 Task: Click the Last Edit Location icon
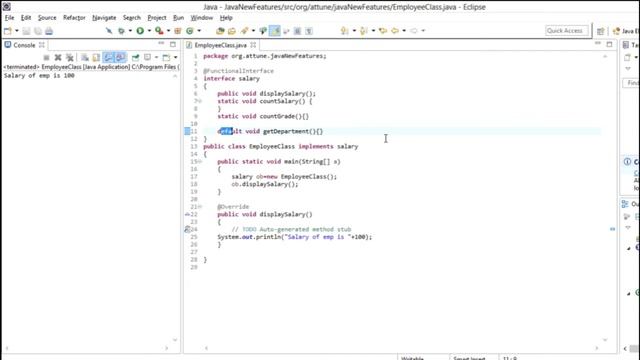tap(383, 31)
